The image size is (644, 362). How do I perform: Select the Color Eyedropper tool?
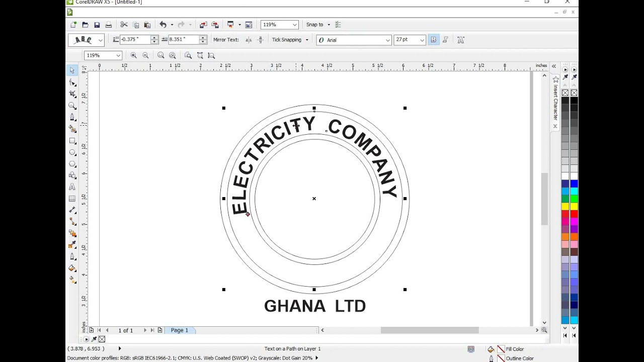tap(72, 245)
